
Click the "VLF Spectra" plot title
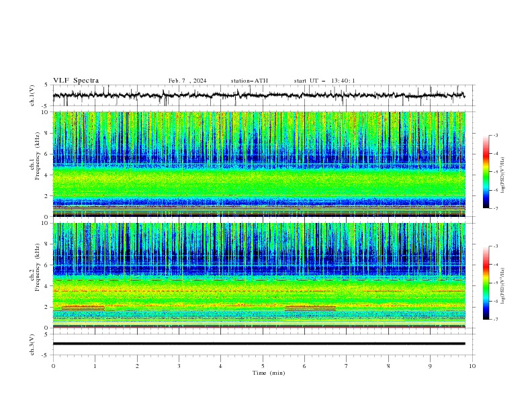(x=76, y=81)
